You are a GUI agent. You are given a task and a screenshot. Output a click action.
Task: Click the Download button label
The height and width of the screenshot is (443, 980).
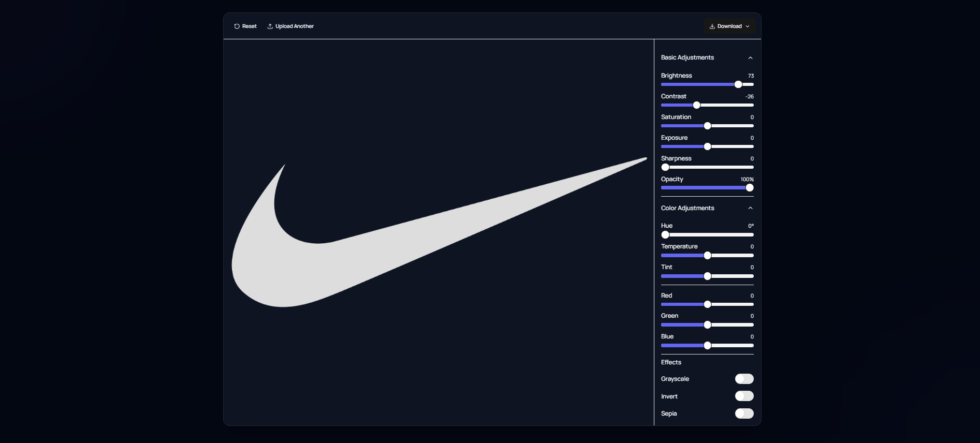click(x=729, y=26)
